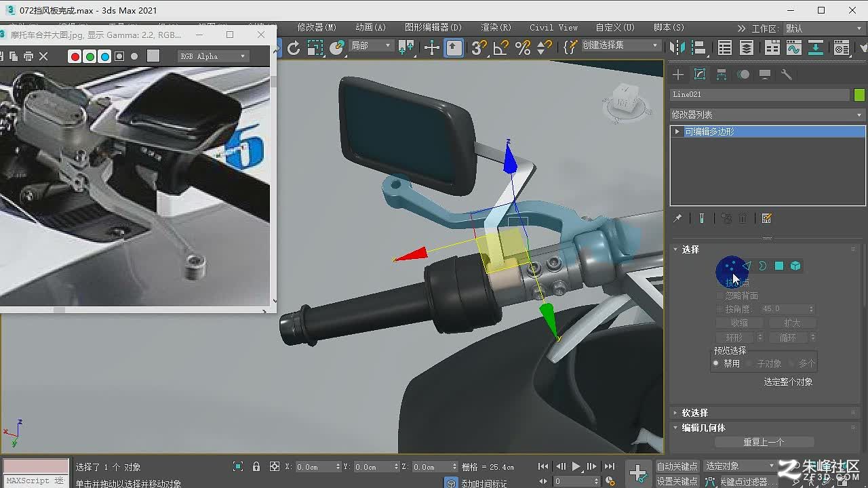Screen dimensions: 868x488
Task: Toggle Percent Snap icon
Action: click(x=523, y=47)
